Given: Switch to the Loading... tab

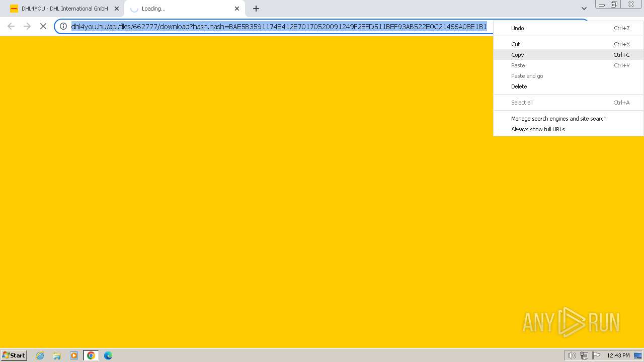Looking at the screenshot, I should (x=185, y=9).
